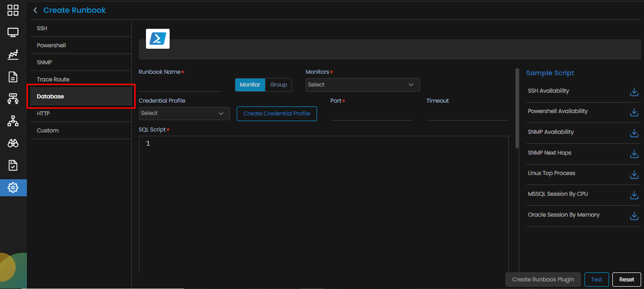Click the Create Credential Profile button
The width and height of the screenshot is (644, 289).
click(276, 114)
